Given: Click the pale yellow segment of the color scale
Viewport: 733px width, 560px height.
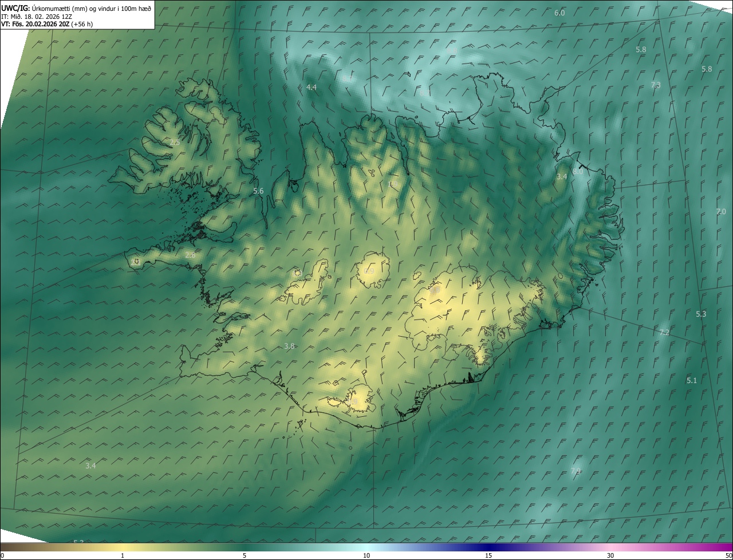Looking at the screenshot, I should [x=123, y=547].
